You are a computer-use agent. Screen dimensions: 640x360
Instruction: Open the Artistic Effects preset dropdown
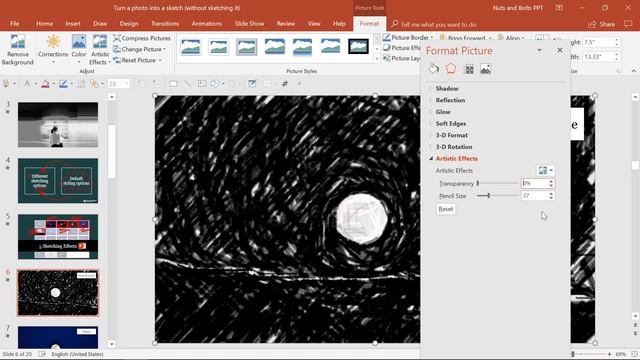(x=545, y=170)
